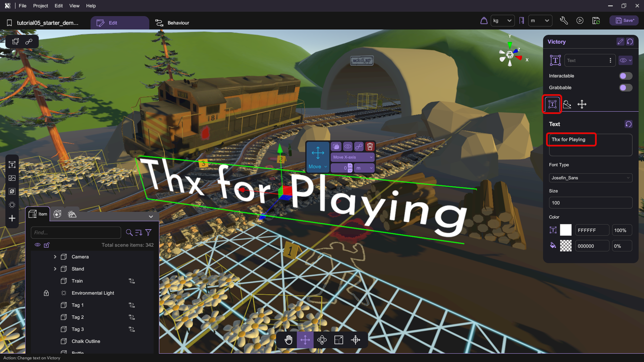Click the link icon at top-left of viewport
This screenshot has height=362, width=644.
point(29,42)
